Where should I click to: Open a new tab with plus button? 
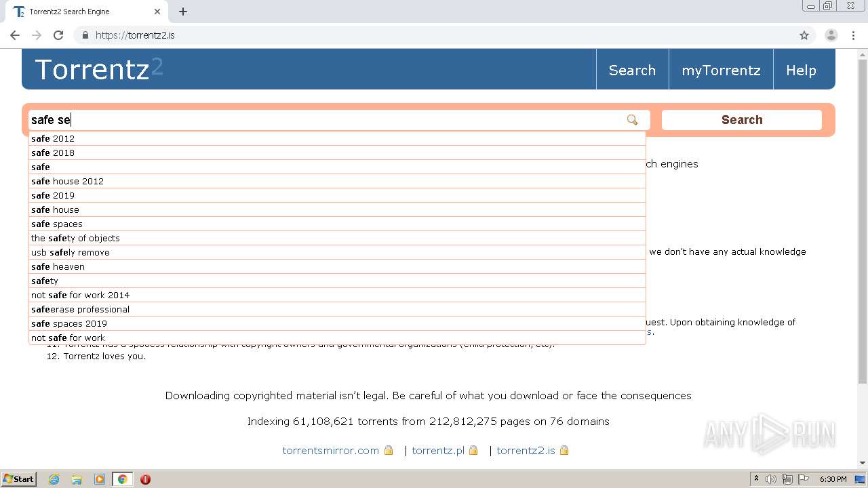[x=183, y=12]
